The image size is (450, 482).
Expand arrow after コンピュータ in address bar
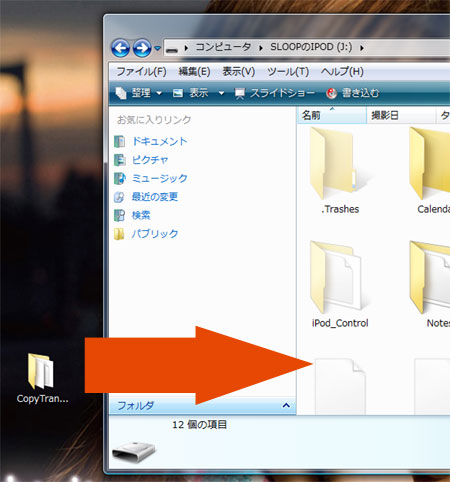click(x=261, y=48)
